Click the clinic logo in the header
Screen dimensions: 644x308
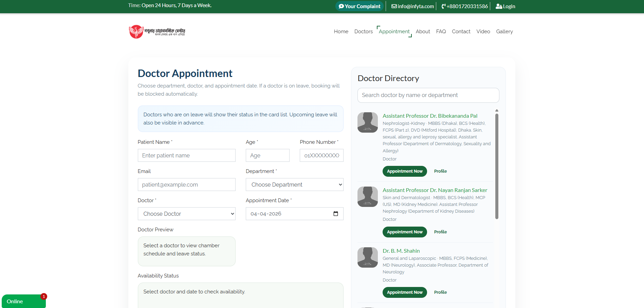157,32
